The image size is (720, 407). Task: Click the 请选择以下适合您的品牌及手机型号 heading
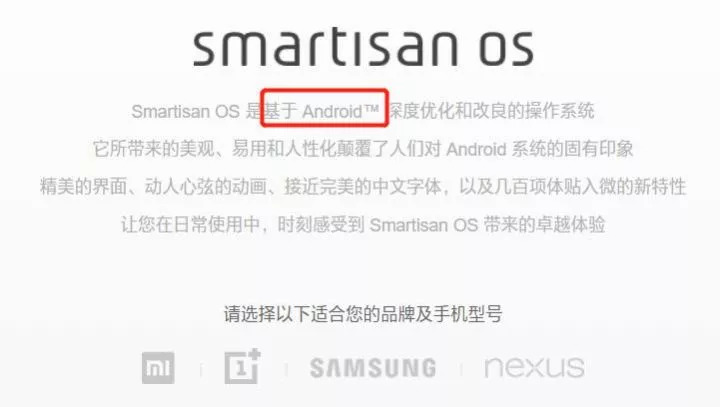pos(363,314)
